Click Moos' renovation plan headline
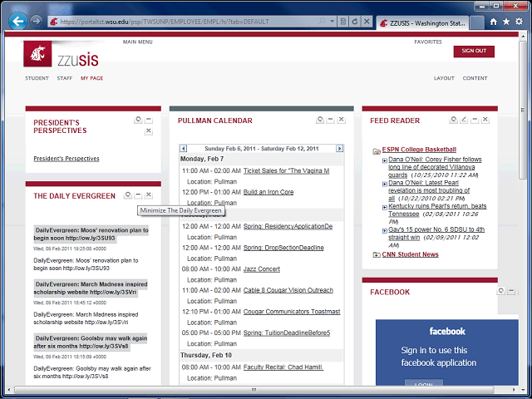This screenshot has height=399, width=532. (x=91, y=234)
